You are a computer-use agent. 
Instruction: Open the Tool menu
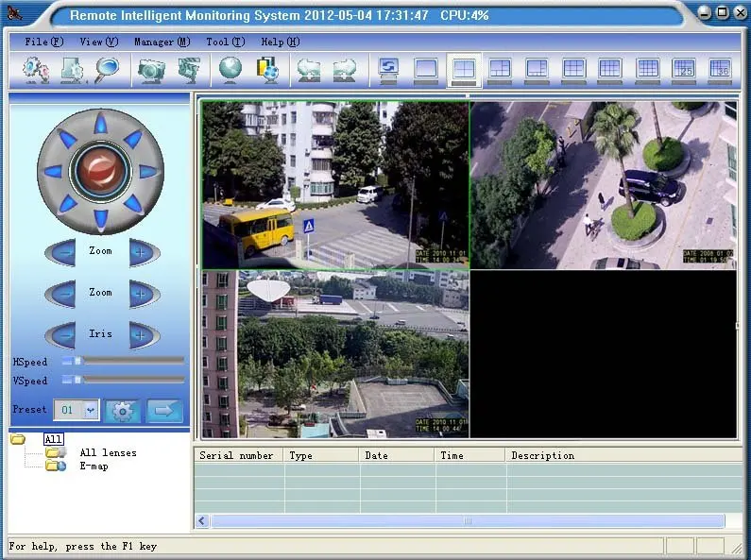point(225,42)
